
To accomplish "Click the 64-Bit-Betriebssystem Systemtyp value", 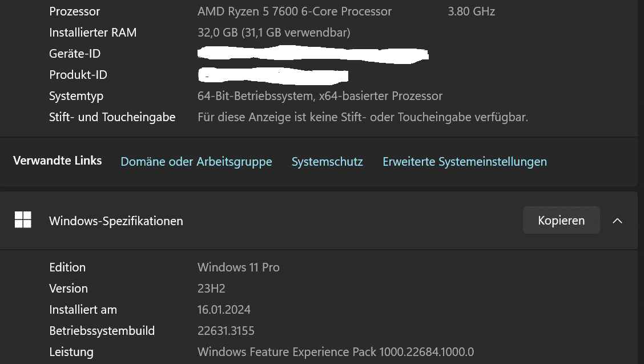I will tap(320, 96).
